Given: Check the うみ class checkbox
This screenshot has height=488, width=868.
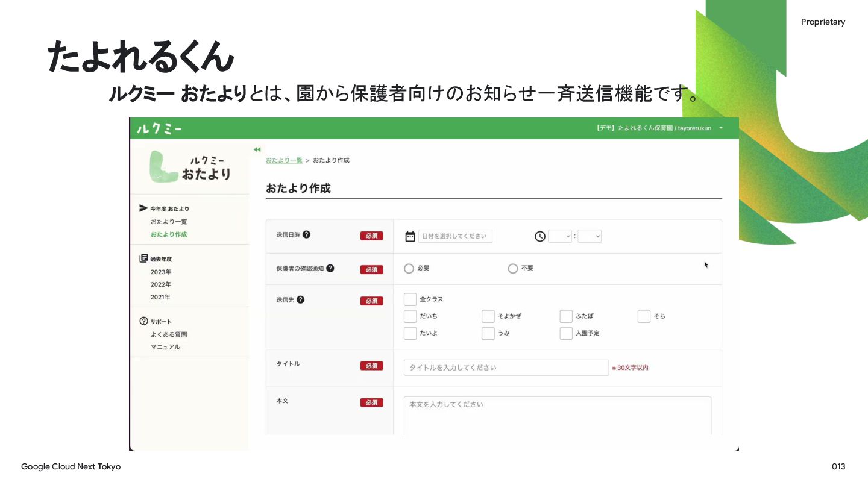Looking at the screenshot, I should [x=488, y=333].
